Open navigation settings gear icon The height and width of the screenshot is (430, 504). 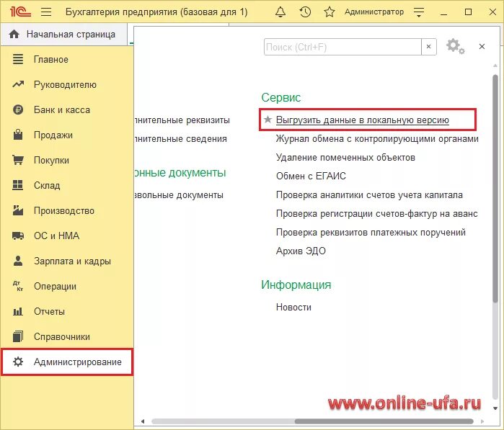coord(455,47)
